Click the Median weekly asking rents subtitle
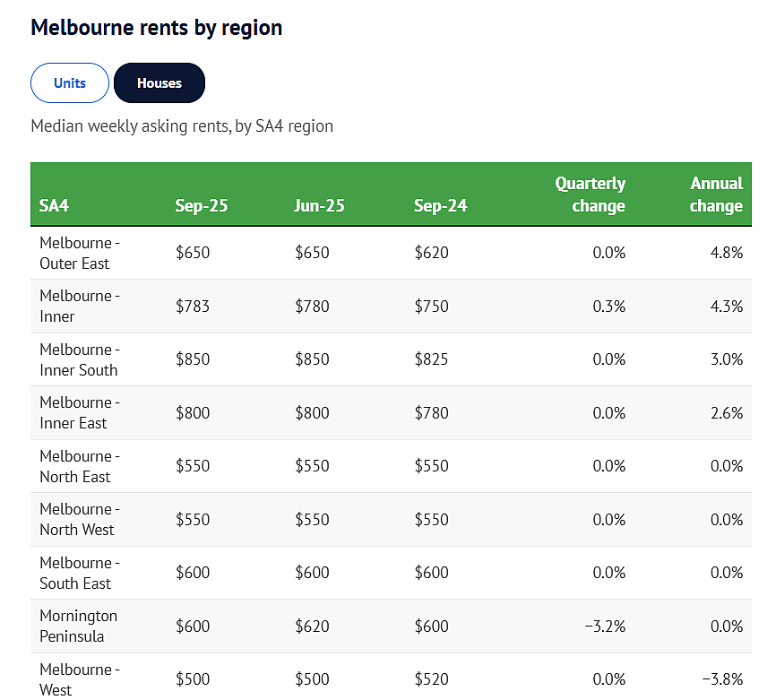776x700 pixels. pos(182,125)
